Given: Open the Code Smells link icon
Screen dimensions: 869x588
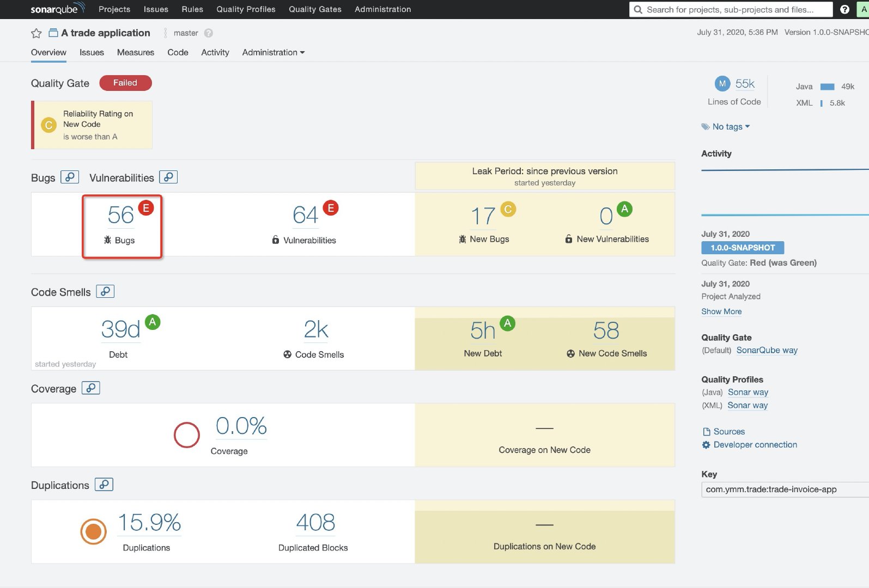Looking at the screenshot, I should (x=105, y=291).
